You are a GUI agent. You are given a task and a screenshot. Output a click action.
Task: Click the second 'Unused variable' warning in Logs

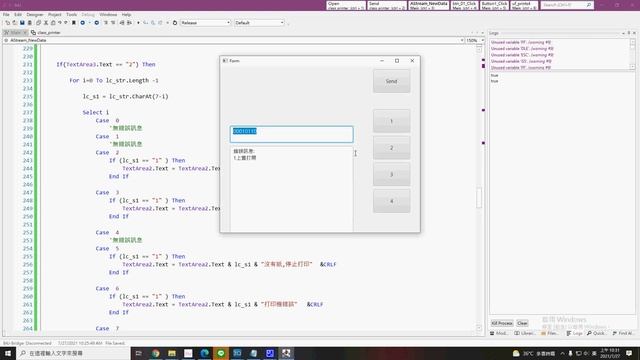pyautogui.click(x=522, y=49)
